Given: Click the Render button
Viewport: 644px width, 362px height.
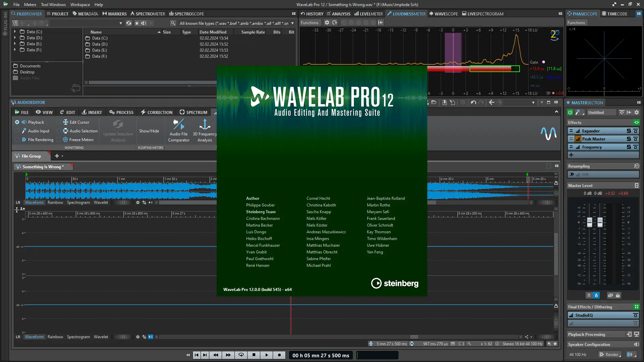Looking at the screenshot, I should coord(610,354).
